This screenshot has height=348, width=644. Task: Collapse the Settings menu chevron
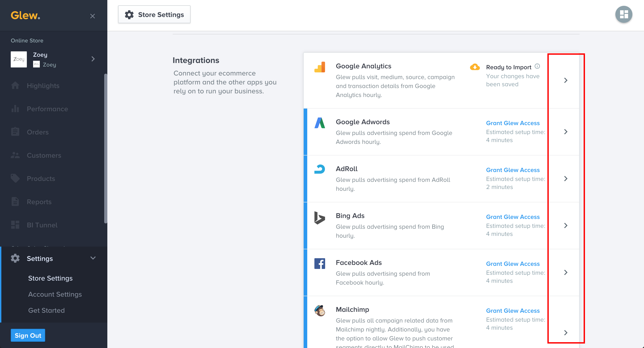click(93, 258)
